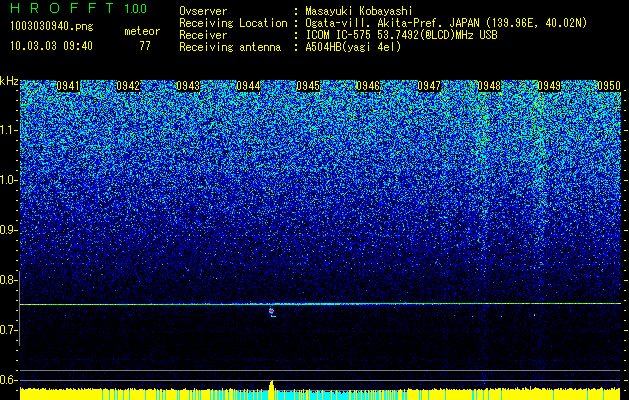Click the 0950 time marker
The image size is (629, 400).
(x=609, y=86)
